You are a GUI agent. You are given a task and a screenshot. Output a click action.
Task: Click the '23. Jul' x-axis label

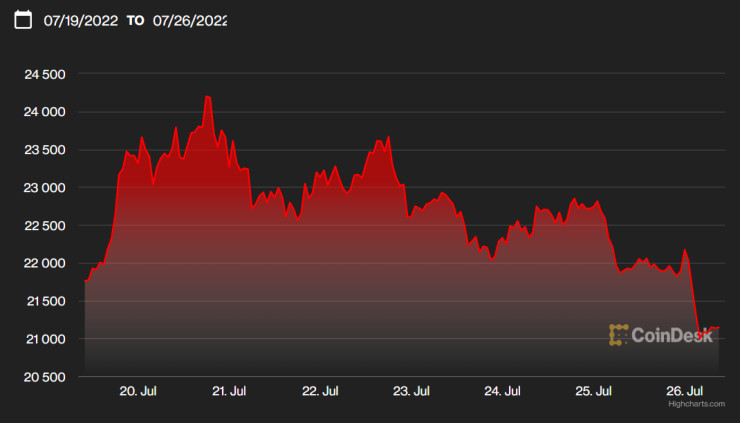[413, 392]
